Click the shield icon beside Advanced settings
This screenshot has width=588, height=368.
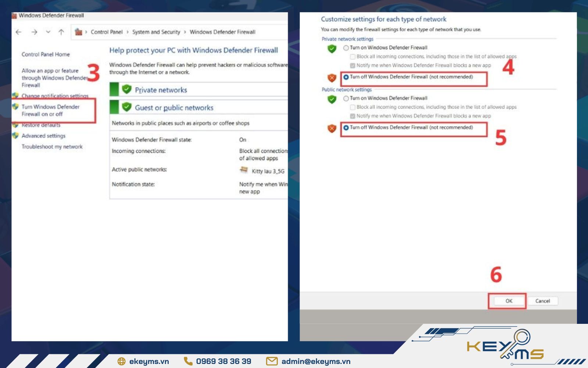[15, 135]
